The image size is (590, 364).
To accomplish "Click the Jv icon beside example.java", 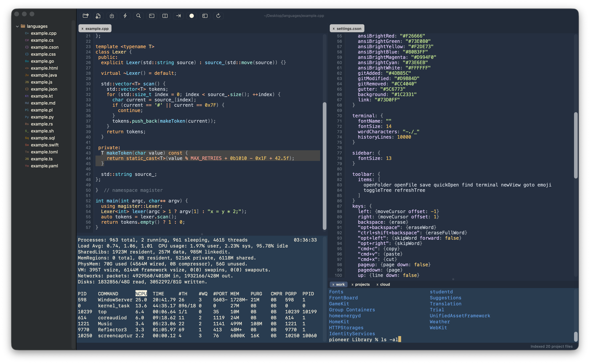I will click(27, 75).
